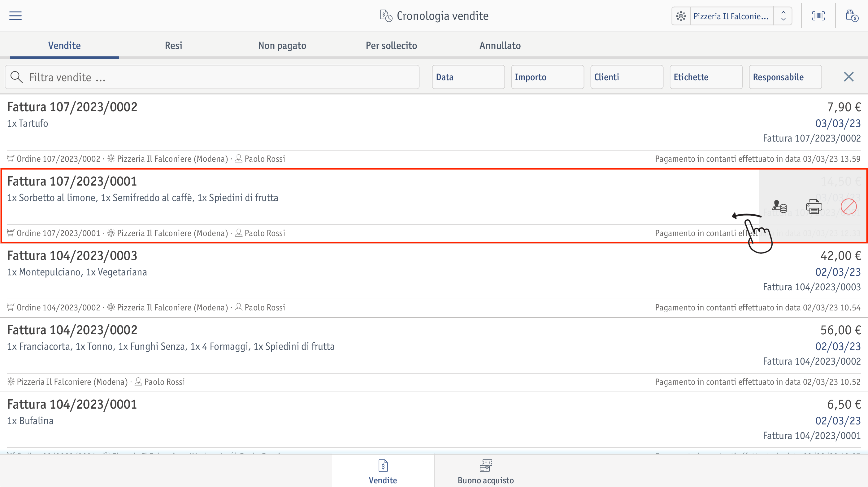
Task: Click the cart icon next to Ordine 107/2023/0002
Action: tap(11, 159)
